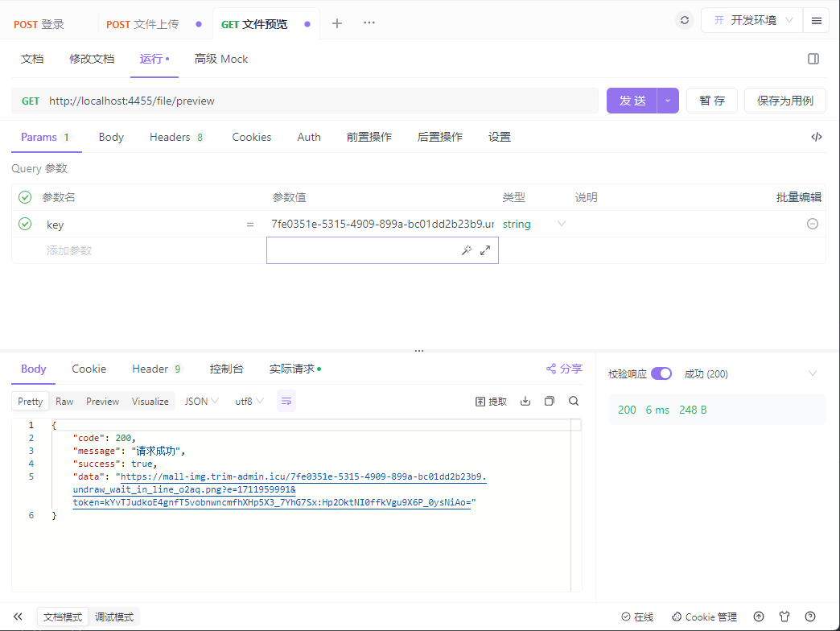840x631 pixels.
Task: Download the response with the download icon
Action: pos(525,401)
